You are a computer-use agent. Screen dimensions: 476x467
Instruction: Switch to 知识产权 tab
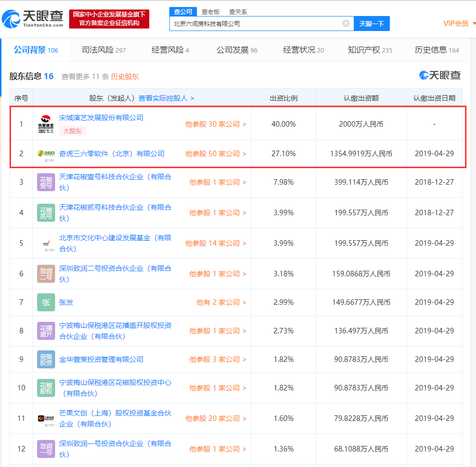click(x=370, y=50)
